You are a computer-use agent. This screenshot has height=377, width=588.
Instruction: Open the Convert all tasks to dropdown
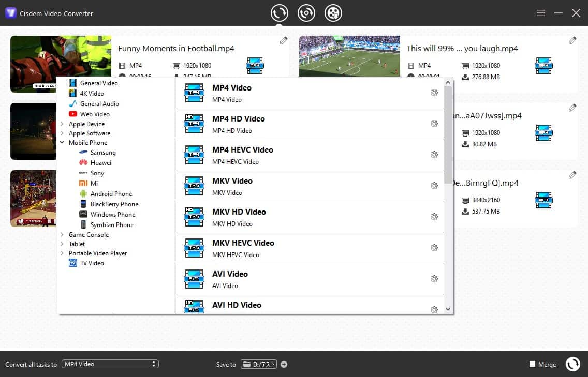[110, 364]
